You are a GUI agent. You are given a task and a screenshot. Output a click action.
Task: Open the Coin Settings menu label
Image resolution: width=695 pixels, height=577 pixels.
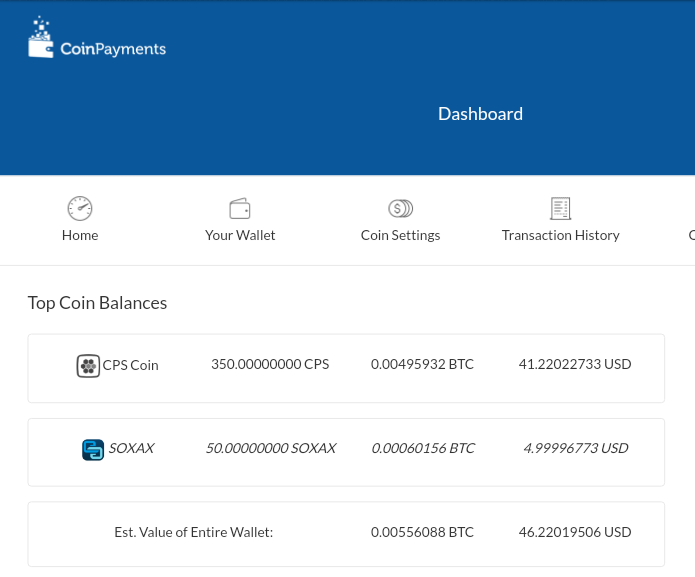click(400, 235)
